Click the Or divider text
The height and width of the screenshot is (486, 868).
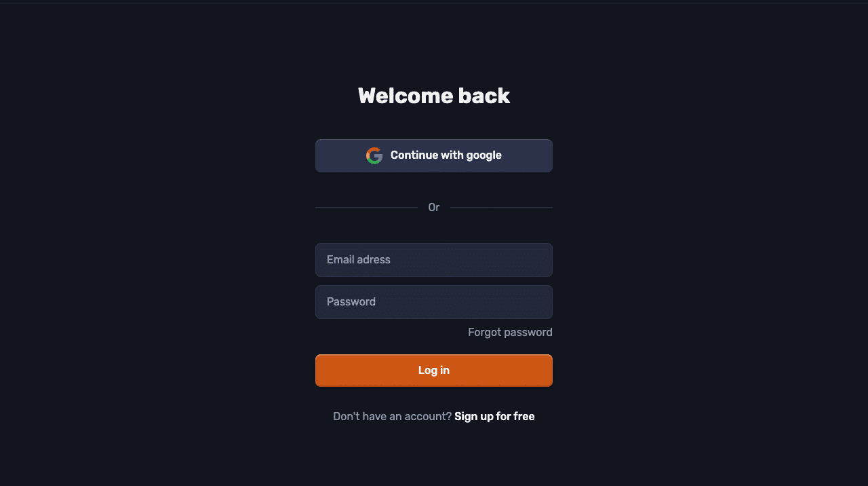coord(434,207)
